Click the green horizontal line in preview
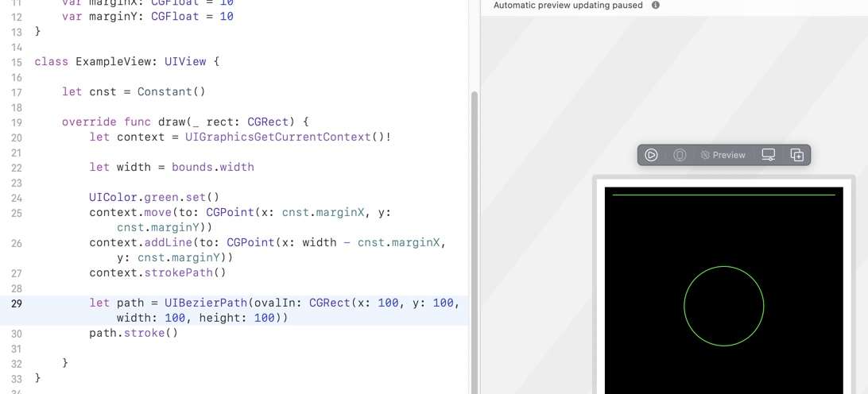 click(x=723, y=195)
